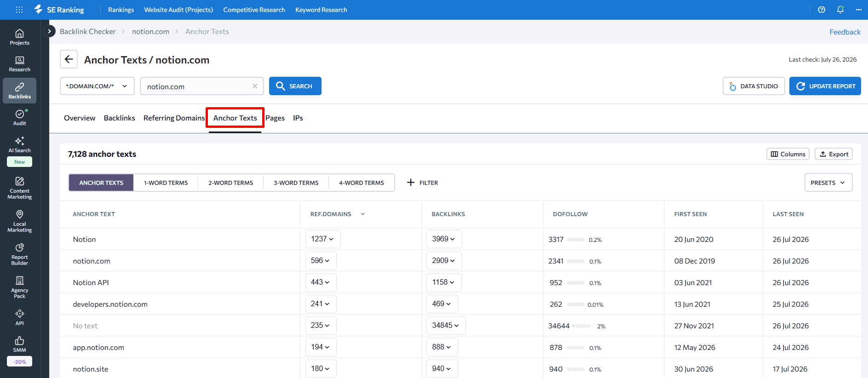Screen dimensions: 868x378
Task: Switch to the Overview tab
Action: coord(80,118)
